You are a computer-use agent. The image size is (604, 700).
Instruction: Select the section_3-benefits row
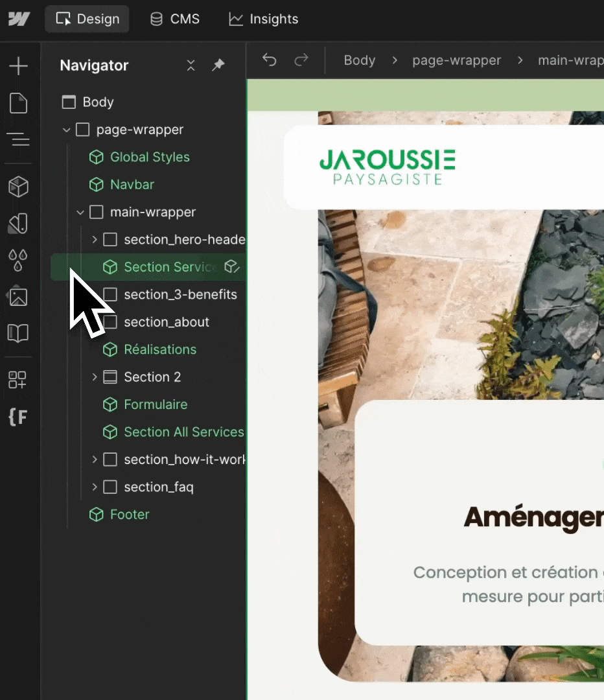coord(148,295)
